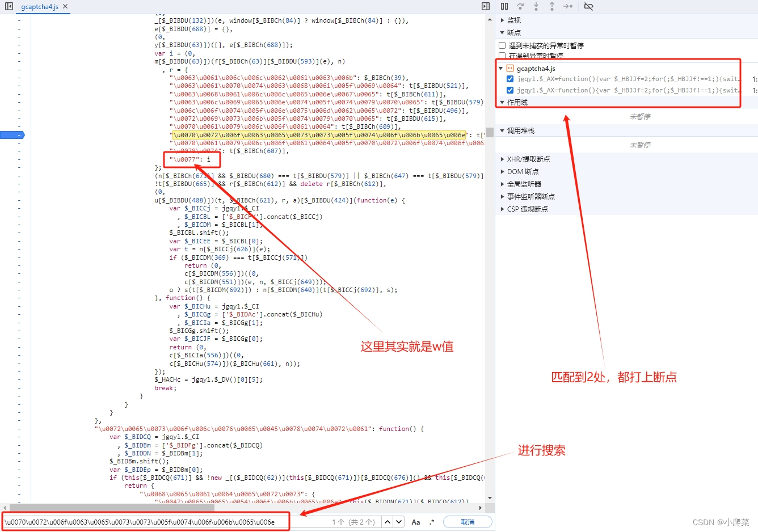Uncheck the second jgqyl.$_AX breakpoint
Viewport: 758px width, 532px height.
(510, 90)
